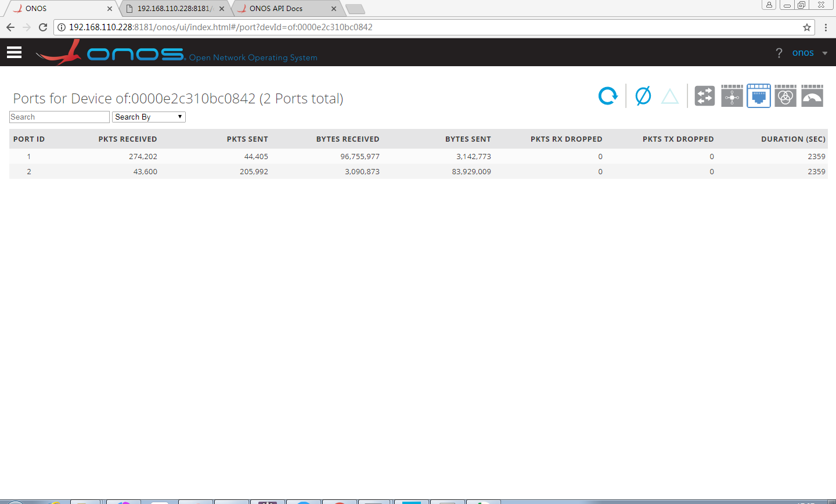Open the Search By dropdown
Image resolution: width=836 pixels, height=504 pixels.
149,117
